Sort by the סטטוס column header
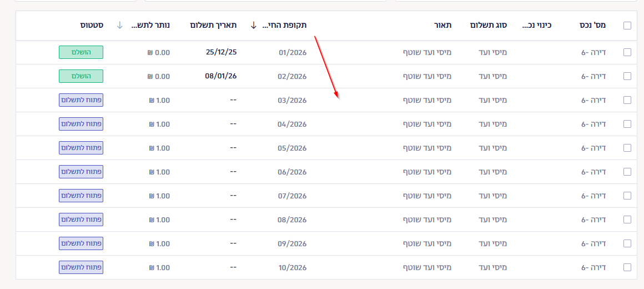 tap(90, 26)
